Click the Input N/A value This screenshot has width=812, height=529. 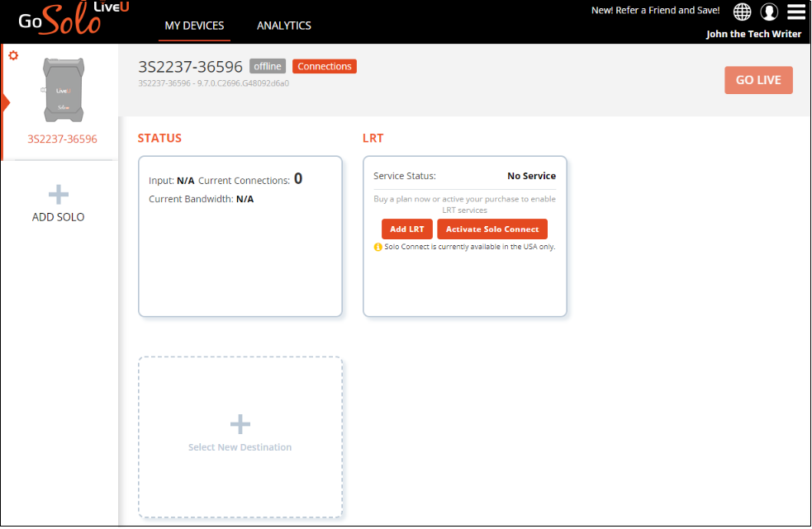point(185,182)
